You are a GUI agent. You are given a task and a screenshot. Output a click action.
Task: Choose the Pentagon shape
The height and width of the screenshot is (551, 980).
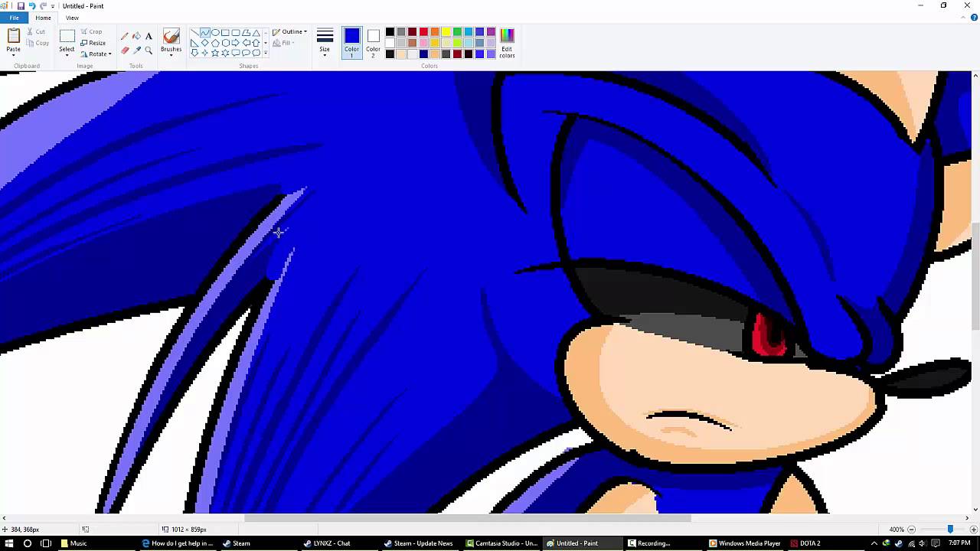click(215, 43)
